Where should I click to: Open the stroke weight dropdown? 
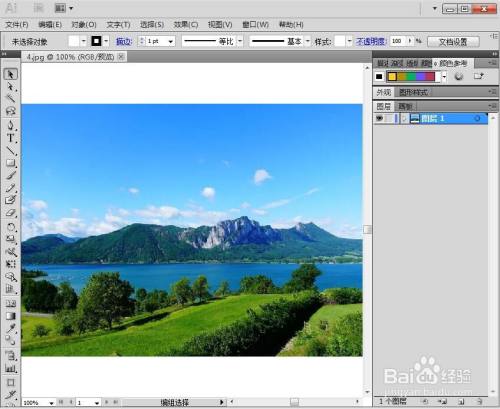(x=171, y=41)
